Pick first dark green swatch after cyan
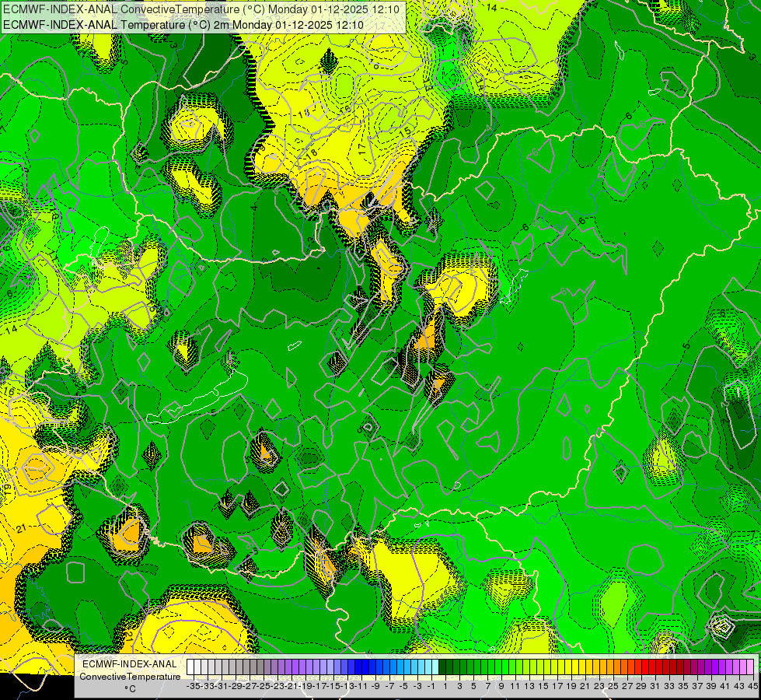This screenshot has height=700, width=761. [442, 667]
